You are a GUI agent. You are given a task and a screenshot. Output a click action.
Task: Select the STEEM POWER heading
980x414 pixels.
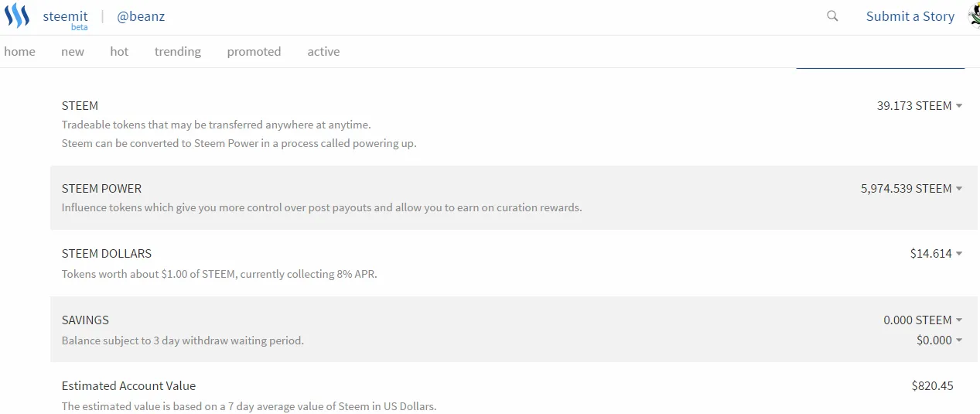(x=101, y=189)
